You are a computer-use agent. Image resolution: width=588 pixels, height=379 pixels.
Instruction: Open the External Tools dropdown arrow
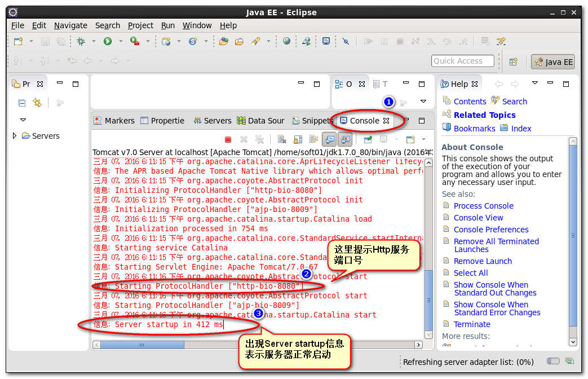coord(148,41)
